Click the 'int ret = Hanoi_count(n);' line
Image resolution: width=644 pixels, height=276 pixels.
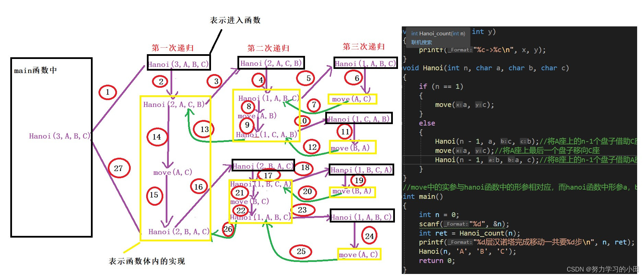point(469,233)
